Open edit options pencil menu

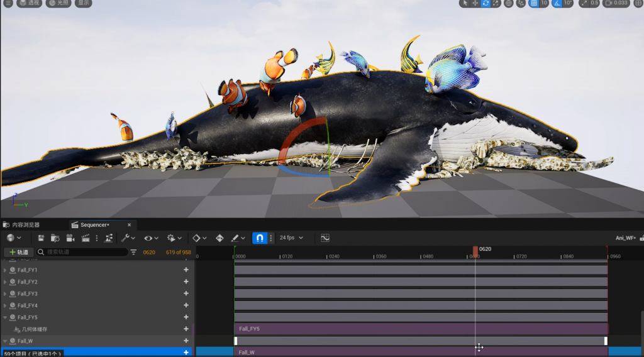[x=238, y=238]
